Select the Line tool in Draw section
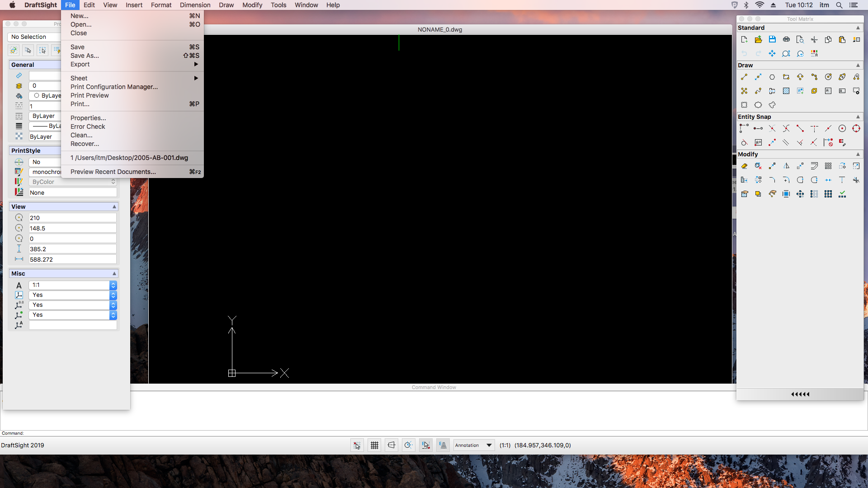Image resolution: width=868 pixels, height=488 pixels. pyautogui.click(x=744, y=77)
